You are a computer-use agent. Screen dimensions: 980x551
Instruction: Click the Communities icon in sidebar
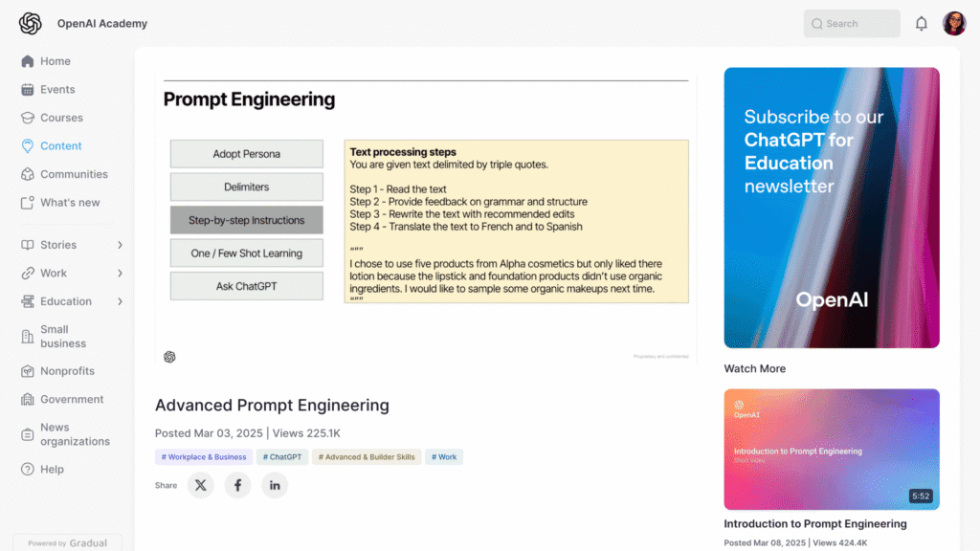pos(28,174)
